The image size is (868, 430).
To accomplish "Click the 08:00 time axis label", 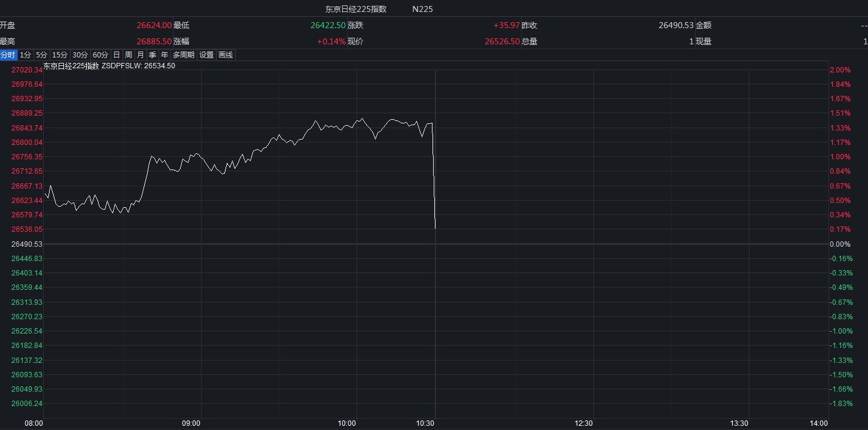I will click(x=33, y=423).
